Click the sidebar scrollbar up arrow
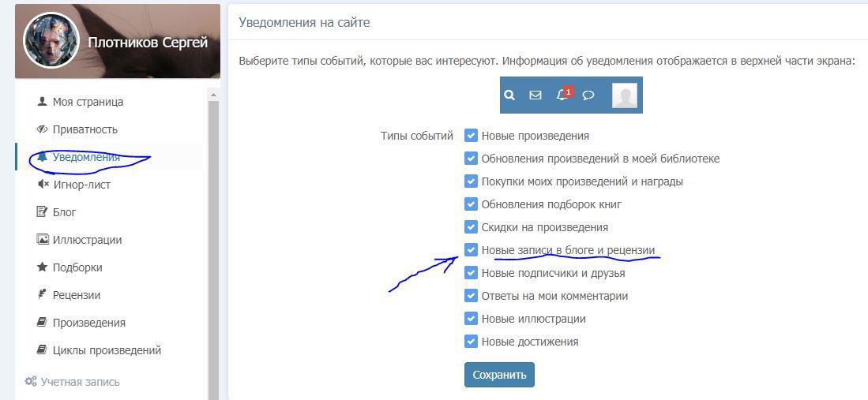Screen dimensions: 868x400 (212, 94)
